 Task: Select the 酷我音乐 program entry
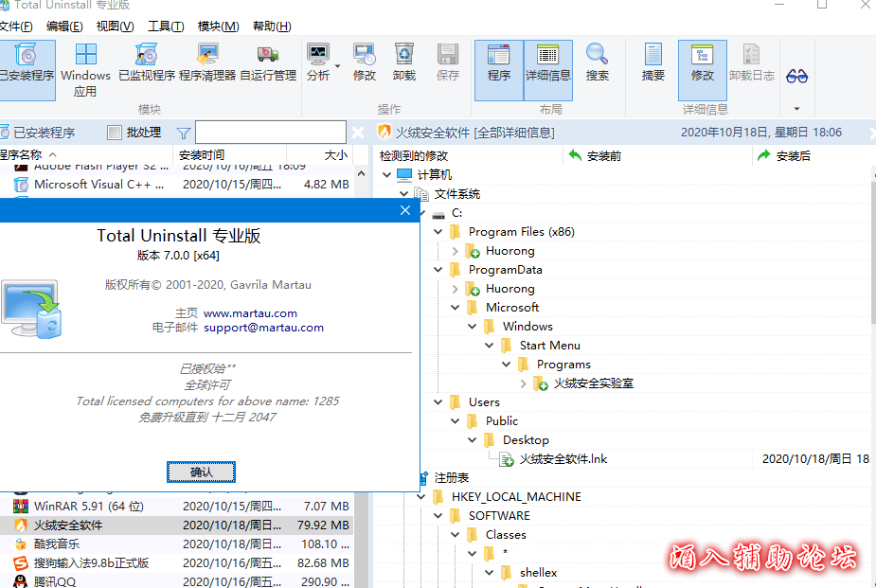click(176, 544)
